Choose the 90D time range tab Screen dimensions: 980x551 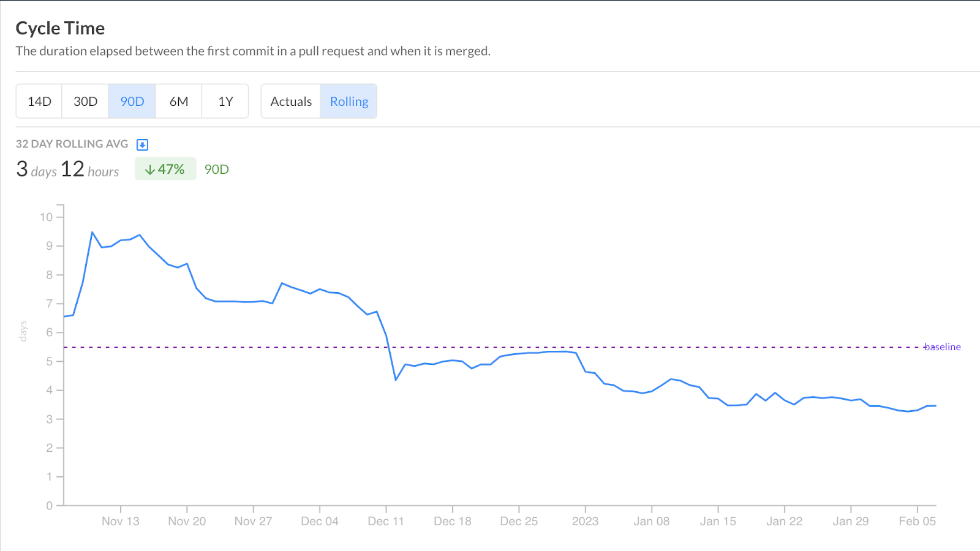(x=132, y=102)
